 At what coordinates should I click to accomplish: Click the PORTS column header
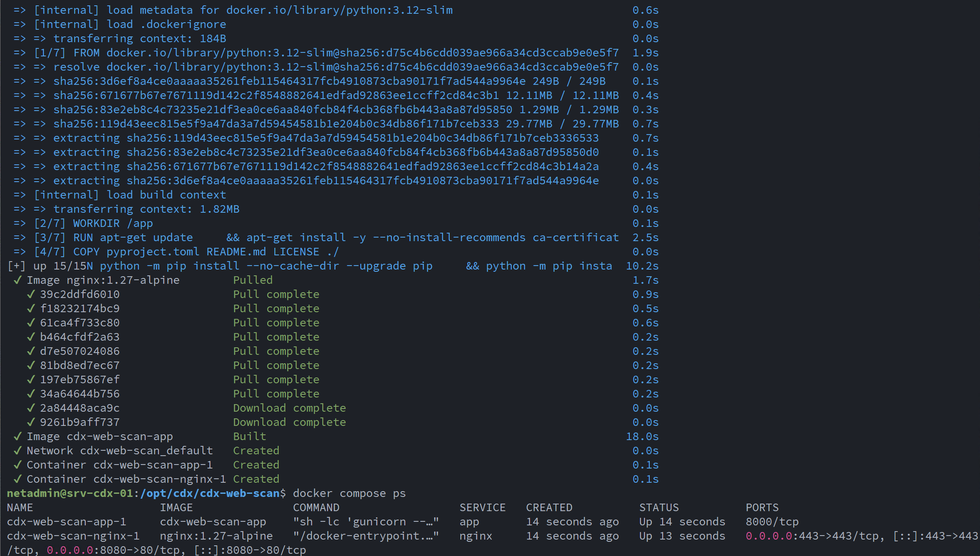tap(762, 508)
